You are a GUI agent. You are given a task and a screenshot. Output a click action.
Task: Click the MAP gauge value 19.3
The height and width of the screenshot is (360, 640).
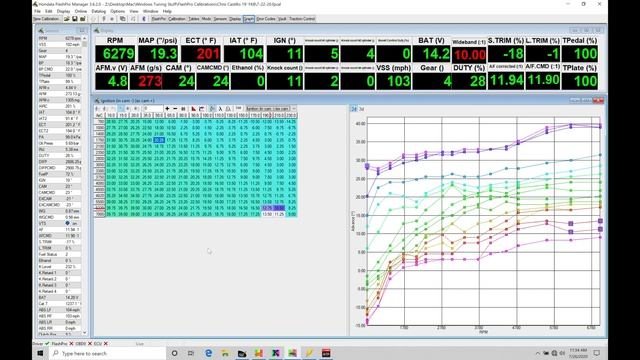click(x=158, y=53)
